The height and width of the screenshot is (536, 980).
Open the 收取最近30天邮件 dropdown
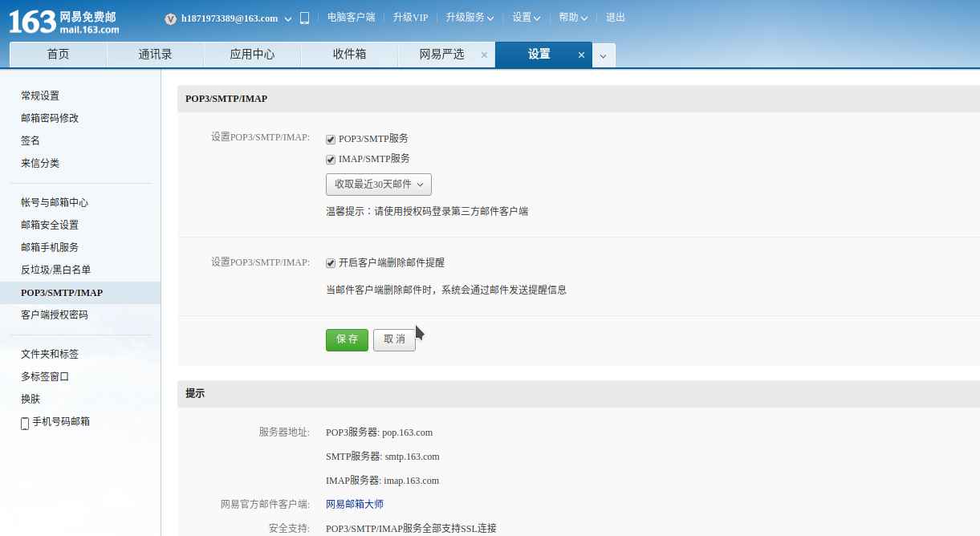[x=379, y=185]
